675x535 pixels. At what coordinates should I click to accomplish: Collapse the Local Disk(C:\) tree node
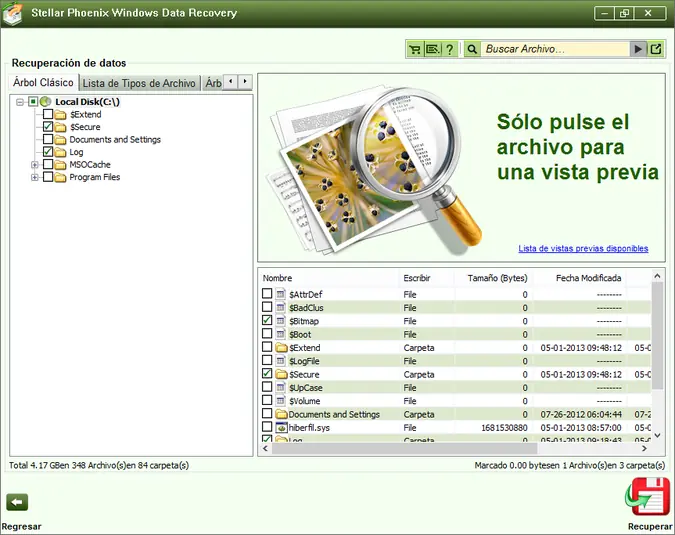(20, 102)
